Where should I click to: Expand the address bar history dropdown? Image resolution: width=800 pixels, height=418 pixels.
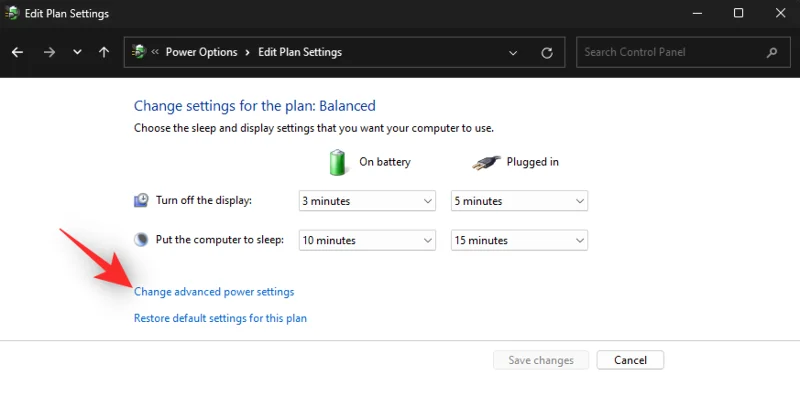click(513, 52)
